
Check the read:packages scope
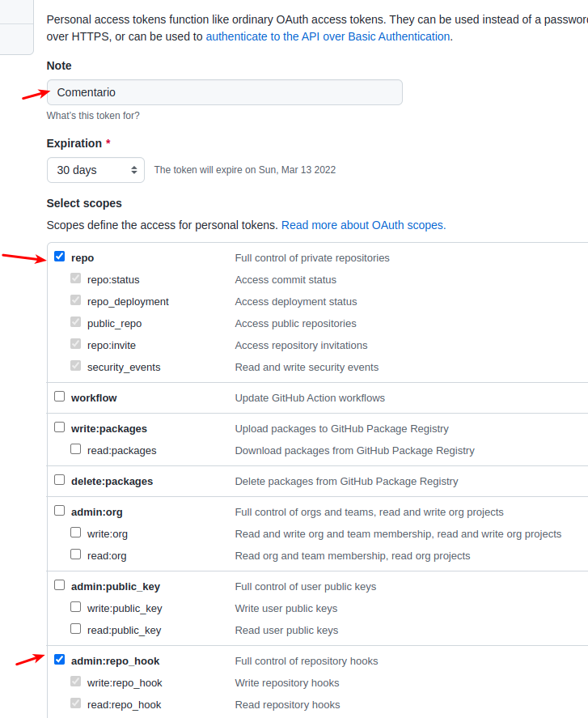click(75, 449)
